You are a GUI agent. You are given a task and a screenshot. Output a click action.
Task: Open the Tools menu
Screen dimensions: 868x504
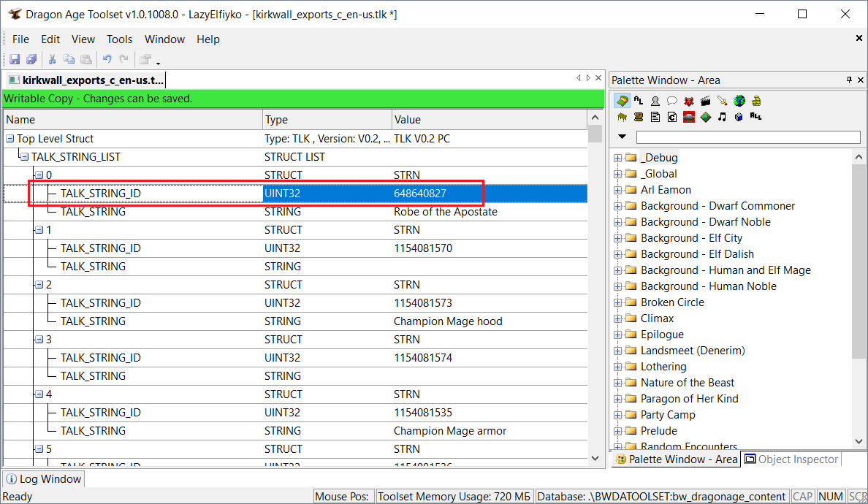(x=120, y=39)
